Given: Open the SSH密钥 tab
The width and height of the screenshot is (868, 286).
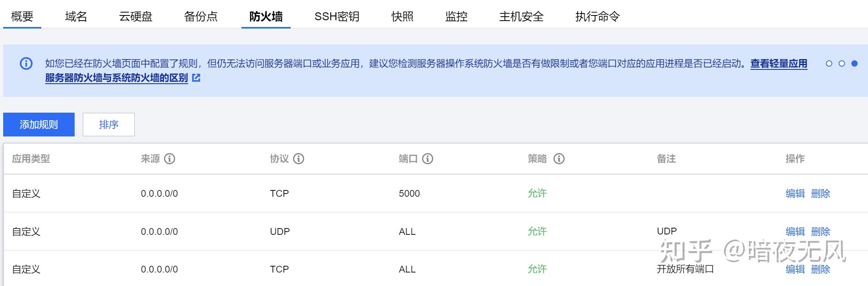Looking at the screenshot, I should [337, 16].
